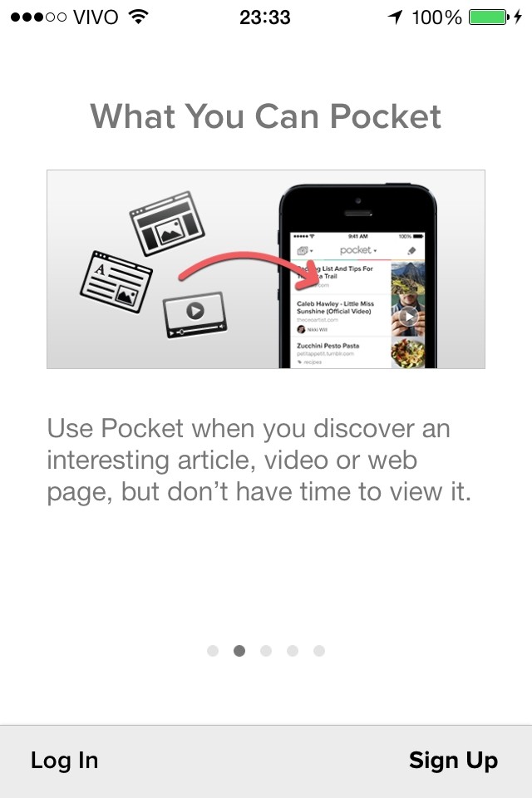532x798 pixels.
Task: Tap the play button on video thumbnail
Action: (408, 317)
